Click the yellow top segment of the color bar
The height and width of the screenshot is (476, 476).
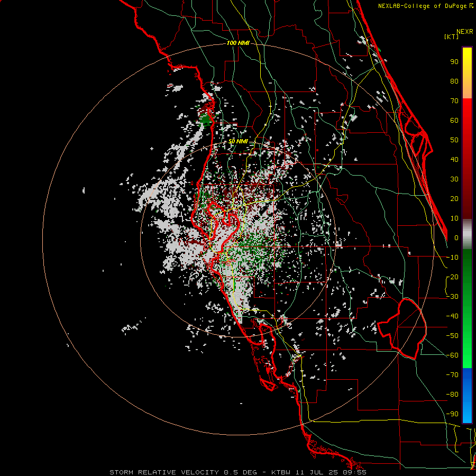click(x=467, y=73)
